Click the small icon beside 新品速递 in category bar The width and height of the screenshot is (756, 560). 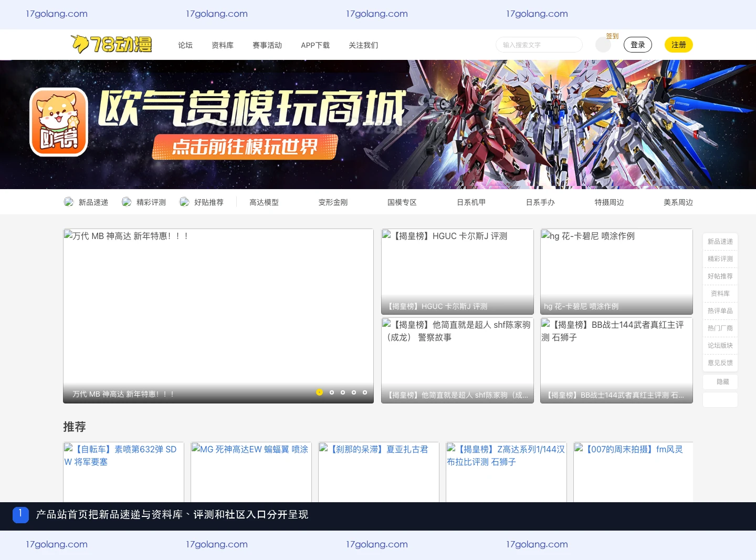pyautogui.click(x=69, y=202)
